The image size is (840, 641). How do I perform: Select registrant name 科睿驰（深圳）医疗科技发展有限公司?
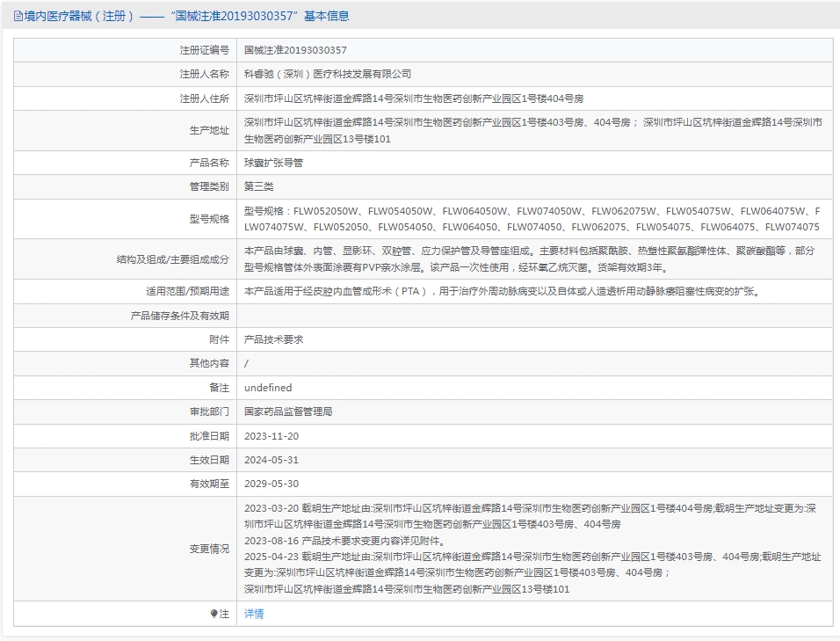click(328, 74)
